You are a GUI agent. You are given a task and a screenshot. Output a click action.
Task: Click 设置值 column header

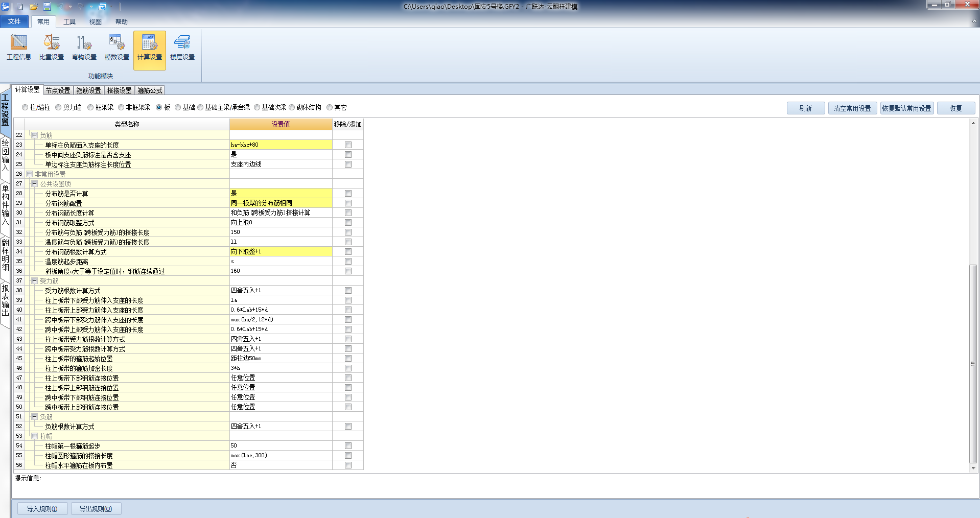281,124
